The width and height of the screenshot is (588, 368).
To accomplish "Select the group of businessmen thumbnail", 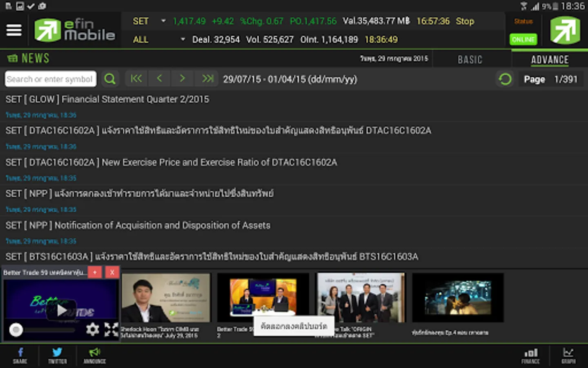I will [361, 298].
